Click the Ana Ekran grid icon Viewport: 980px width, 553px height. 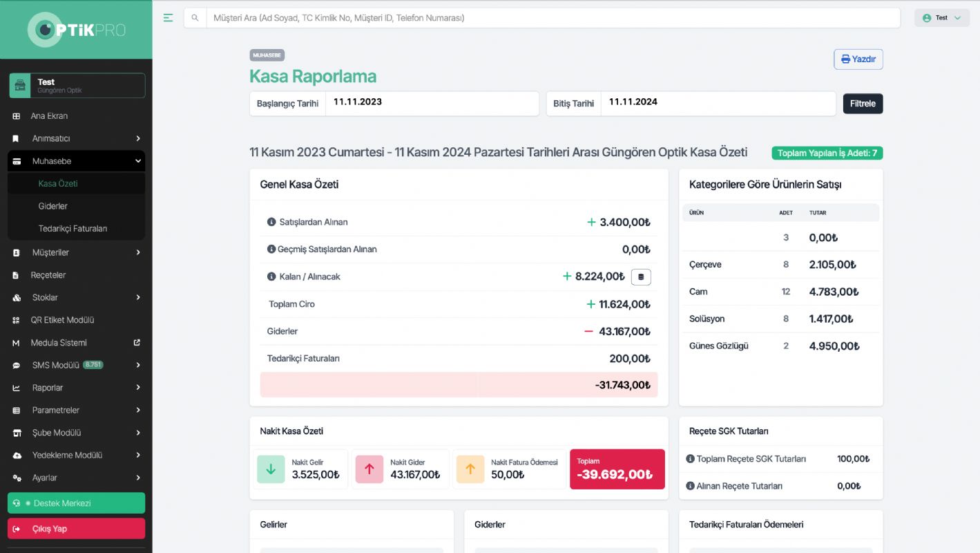(17, 116)
